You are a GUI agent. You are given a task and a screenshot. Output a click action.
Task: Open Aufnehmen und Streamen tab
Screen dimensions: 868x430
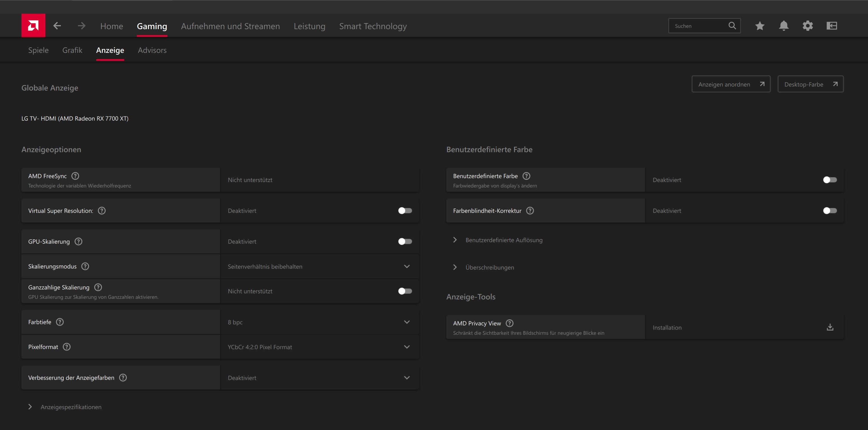230,26
